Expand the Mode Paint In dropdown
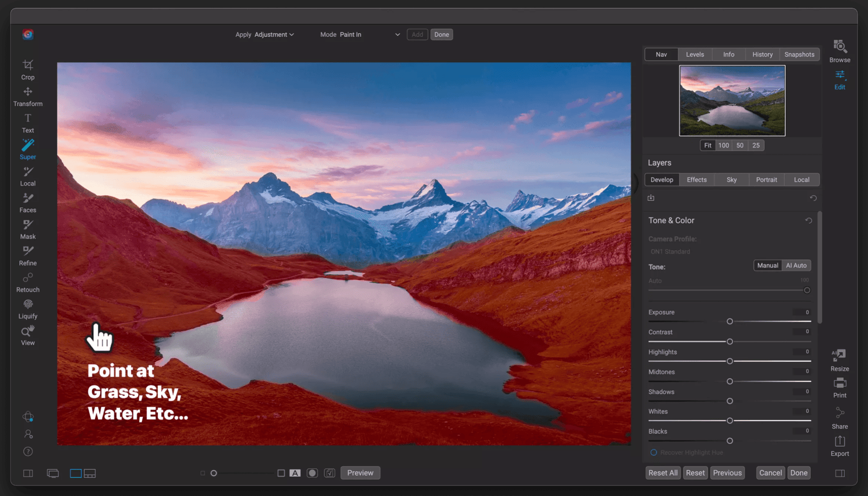 (x=370, y=34)
